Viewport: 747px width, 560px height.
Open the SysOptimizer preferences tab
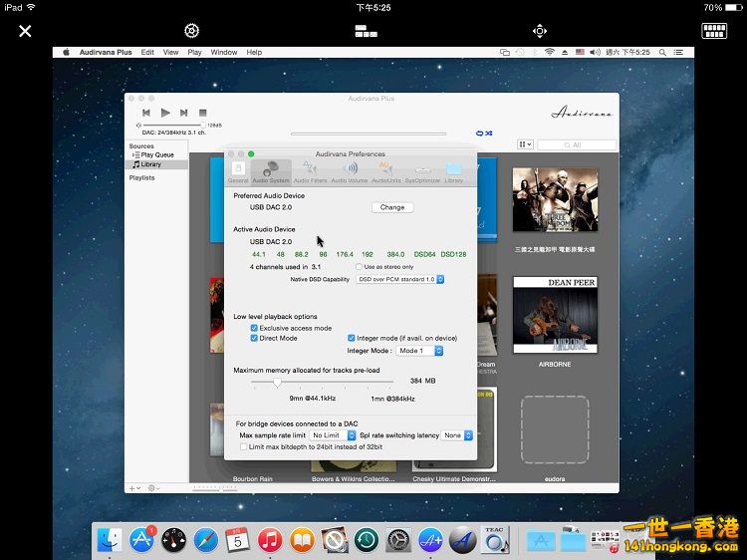click(422, 171)
